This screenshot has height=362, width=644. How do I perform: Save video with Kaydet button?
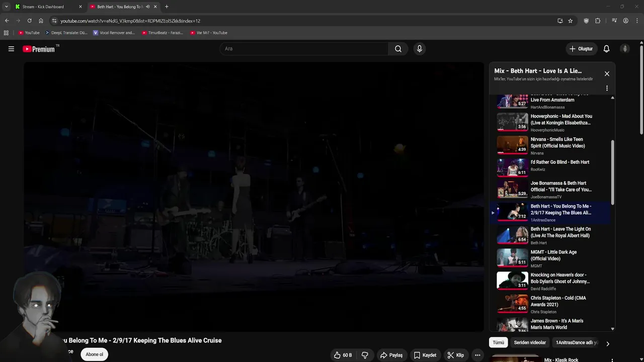[425, 355]
